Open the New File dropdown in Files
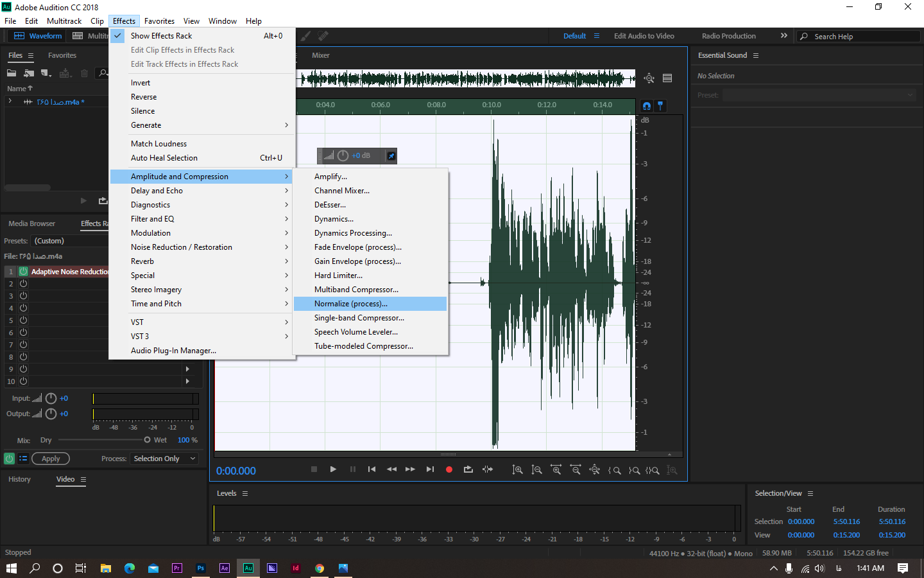This screenshot has width=924, height=578. point(46,73)
